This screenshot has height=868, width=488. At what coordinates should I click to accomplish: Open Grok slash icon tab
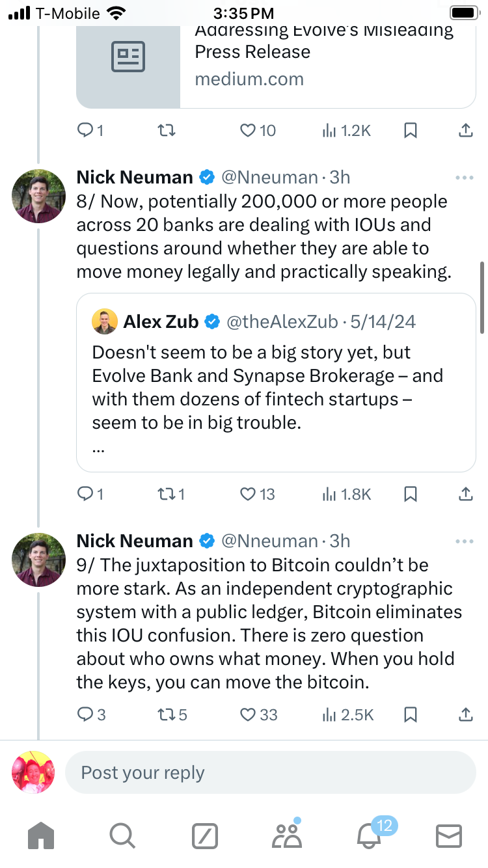click(x=204, y=835)
